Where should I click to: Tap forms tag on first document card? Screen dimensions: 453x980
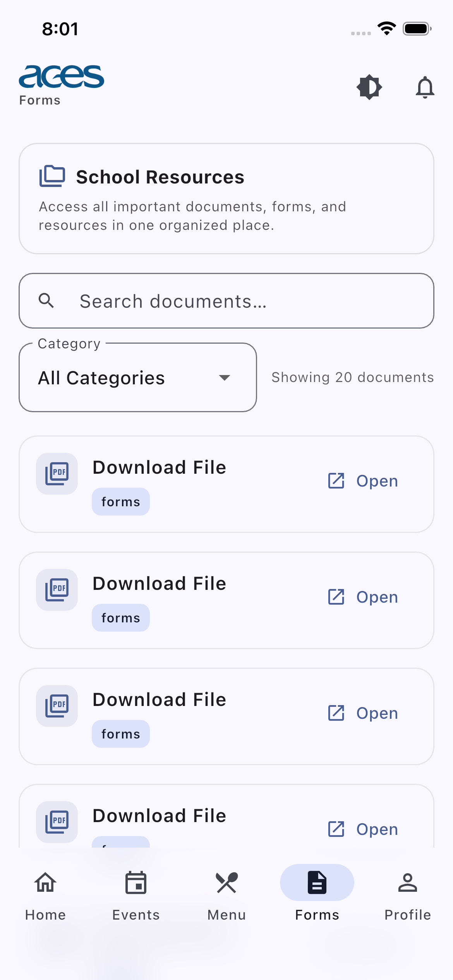tap(121, 502)
